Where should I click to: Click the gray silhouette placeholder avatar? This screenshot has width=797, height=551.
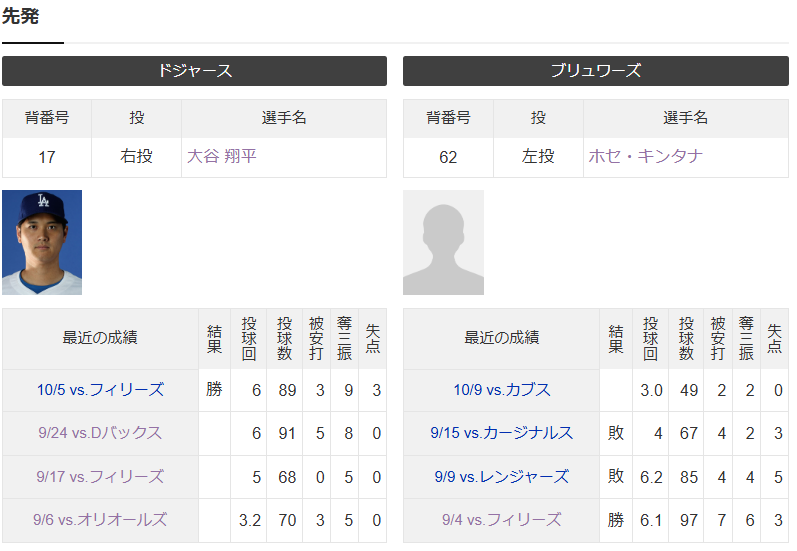coord(443,242)
